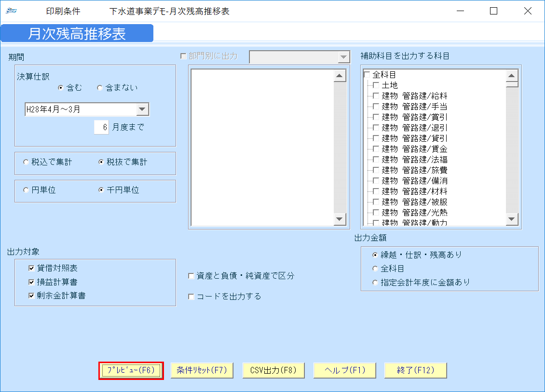Open the 部門別に出力 combo box arrow

pyautogui.click(x=342, y=56)
